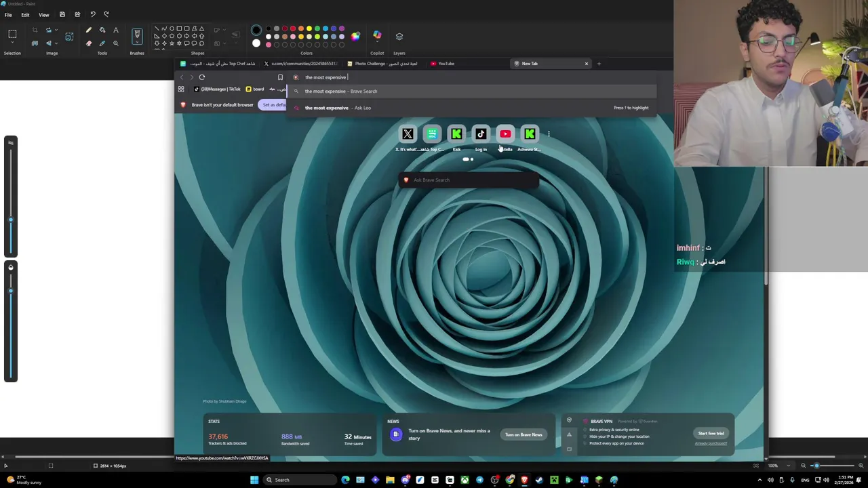868x488 pixels.
Task: Expand the Flip dropdown arrow
Action: (x=56, y=43)
